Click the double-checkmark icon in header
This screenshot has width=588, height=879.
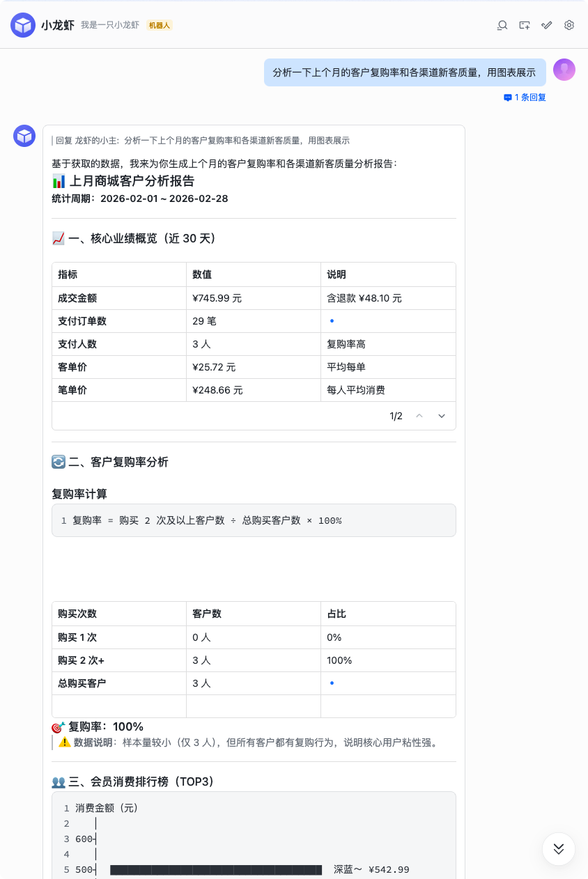point(547,25)
